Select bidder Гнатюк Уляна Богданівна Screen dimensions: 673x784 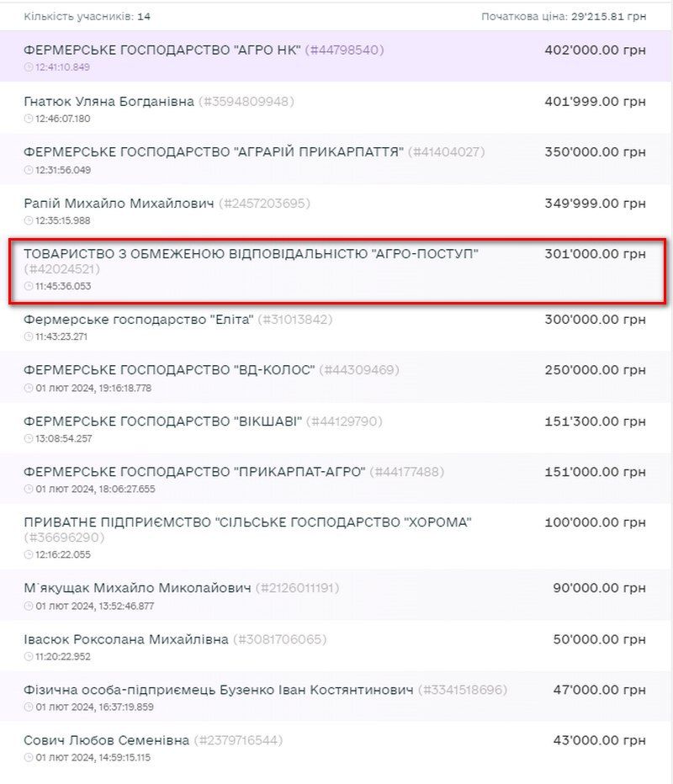pyautogui.click(x=109, y=102)
